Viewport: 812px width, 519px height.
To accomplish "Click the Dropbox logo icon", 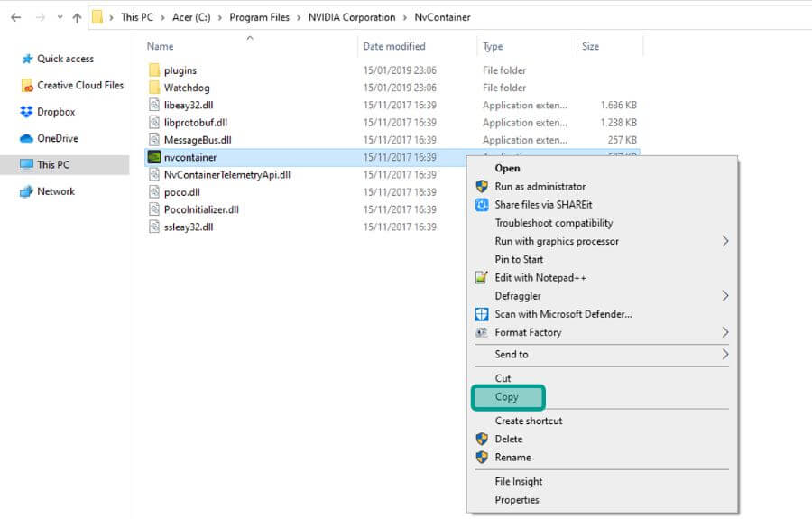I will tap(26, 112).
